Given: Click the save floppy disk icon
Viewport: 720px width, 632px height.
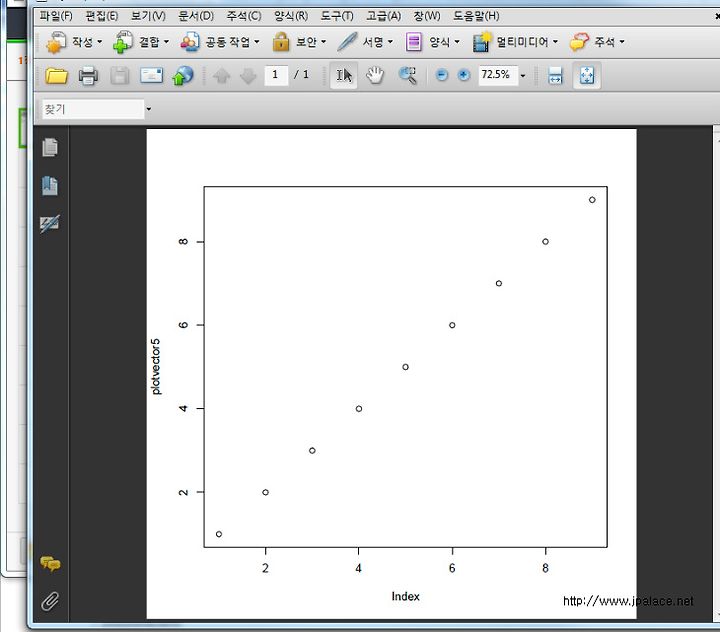Looking at the screenshot, I should 119,76.
